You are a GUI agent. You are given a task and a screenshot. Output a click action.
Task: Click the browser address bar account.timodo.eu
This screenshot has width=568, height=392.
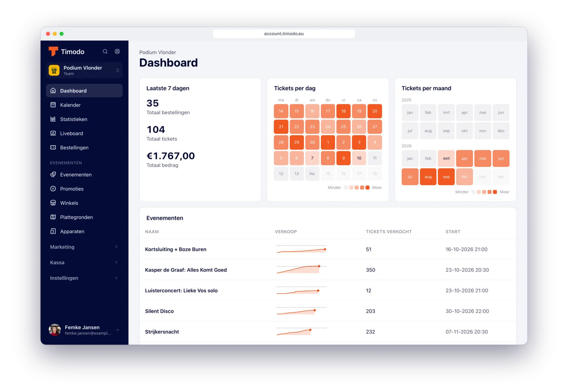[x=284, y=34]
